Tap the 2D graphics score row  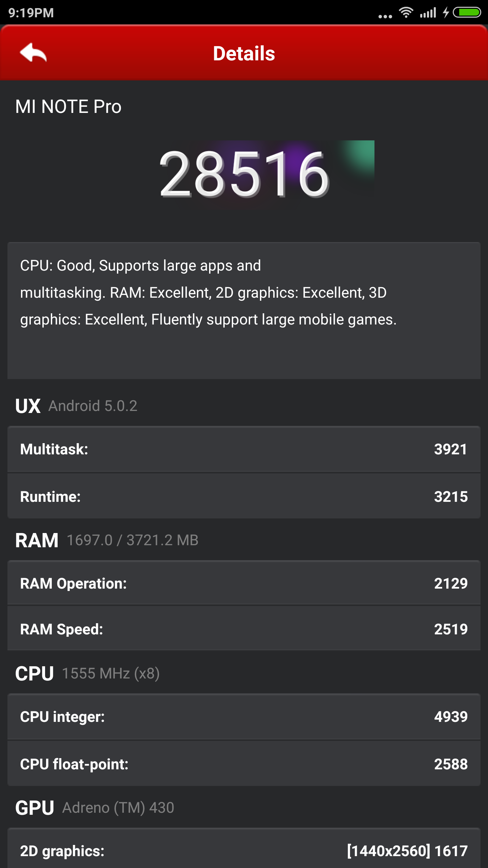[244, 850]
